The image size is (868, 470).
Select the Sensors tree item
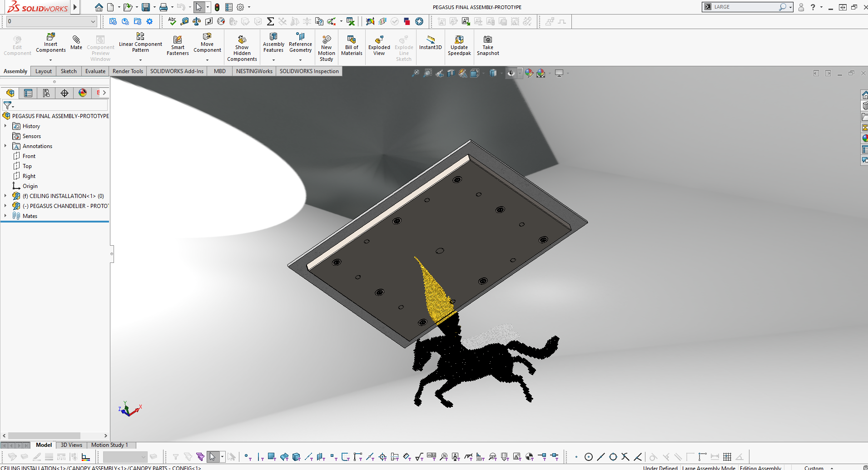coord(32,136)
